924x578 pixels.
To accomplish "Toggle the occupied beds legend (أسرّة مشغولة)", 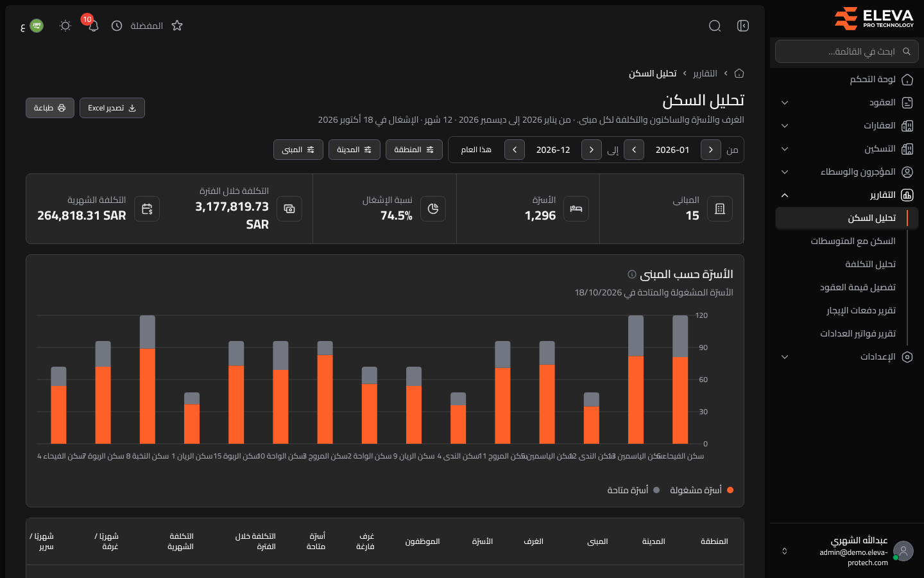I will 701,490.
